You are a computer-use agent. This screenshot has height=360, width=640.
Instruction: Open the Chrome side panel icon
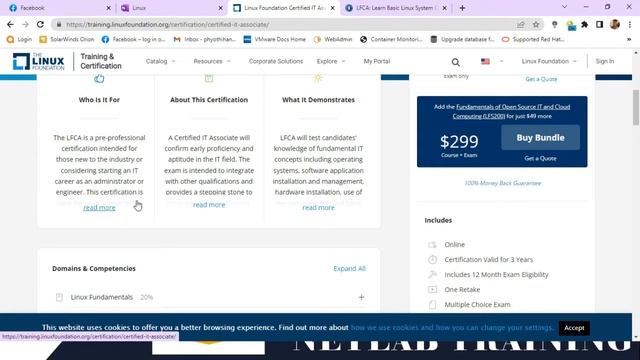[x=599, y=24]
